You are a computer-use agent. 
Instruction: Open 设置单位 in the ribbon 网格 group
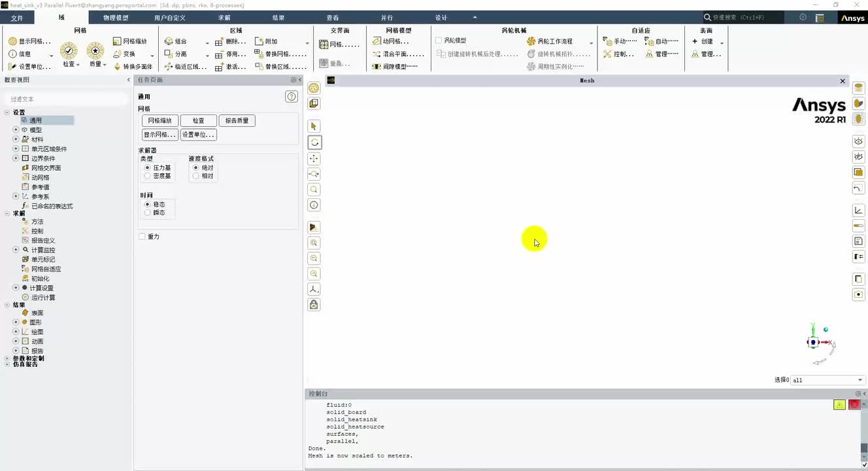tap(29, 66)
